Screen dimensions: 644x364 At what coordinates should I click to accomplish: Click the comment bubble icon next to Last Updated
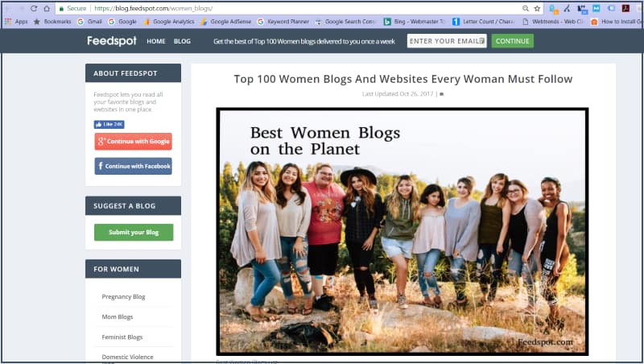[x=442, y=94]
